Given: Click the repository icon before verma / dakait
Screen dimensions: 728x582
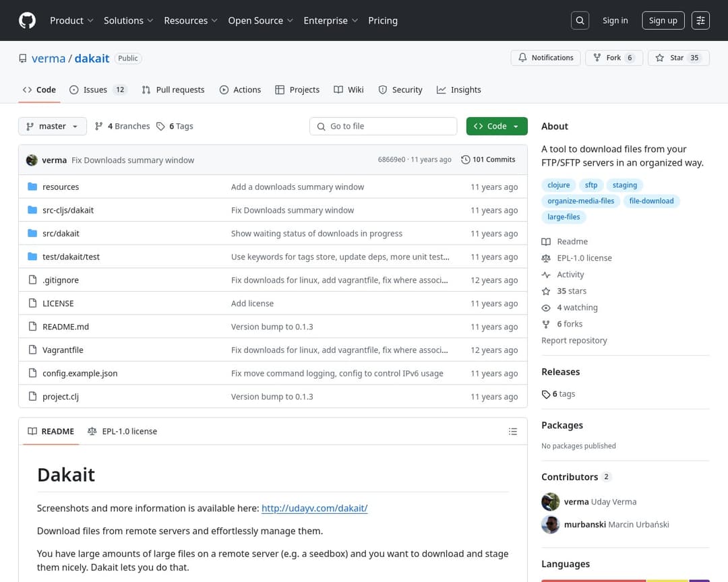Looking at the screenshot, I should [x=23, y=59].
